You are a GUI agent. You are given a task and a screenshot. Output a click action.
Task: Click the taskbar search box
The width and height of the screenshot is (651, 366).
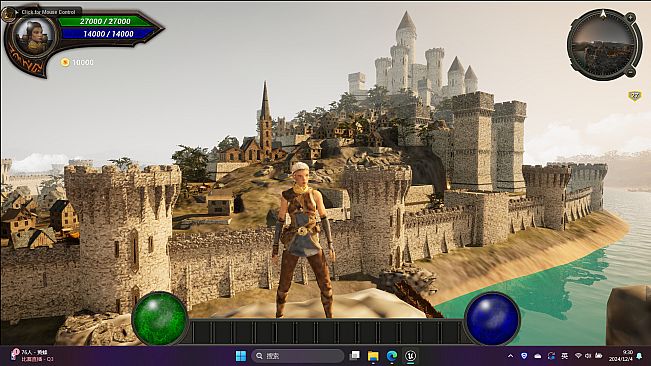298,356
